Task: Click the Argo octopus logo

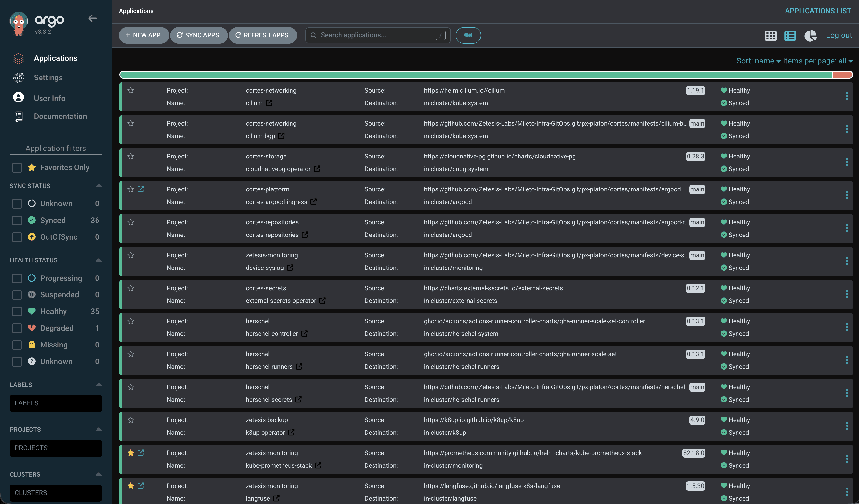Action: 19,23
